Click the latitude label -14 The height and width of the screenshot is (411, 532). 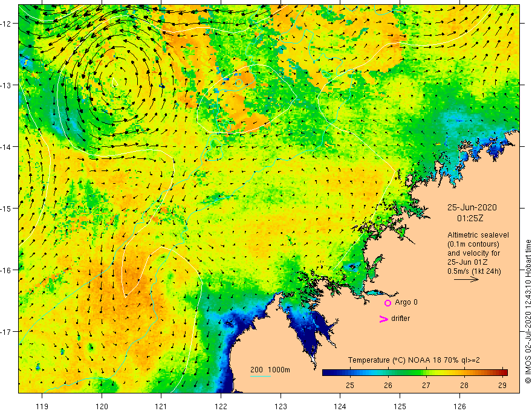[7, 147]
